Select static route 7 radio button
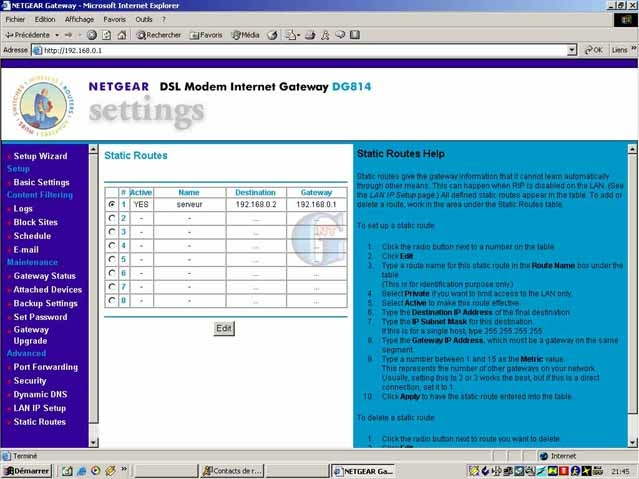 pos(112,287)
